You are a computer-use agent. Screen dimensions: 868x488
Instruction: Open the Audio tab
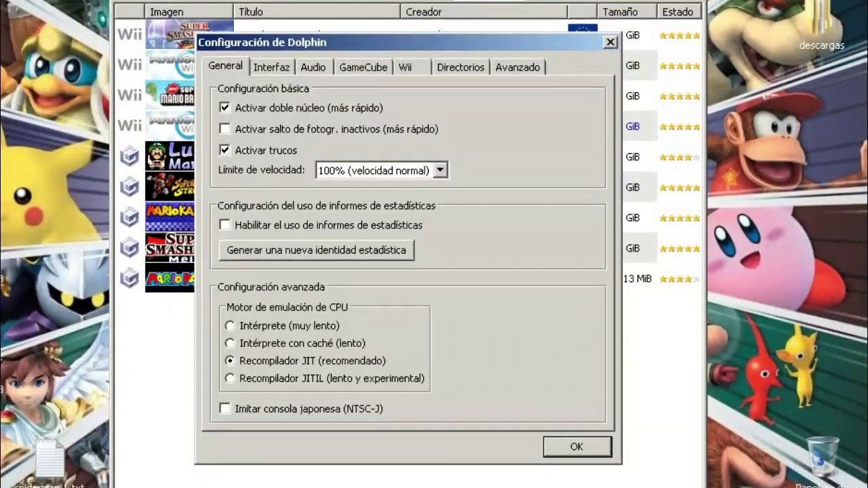click(313, 67)
